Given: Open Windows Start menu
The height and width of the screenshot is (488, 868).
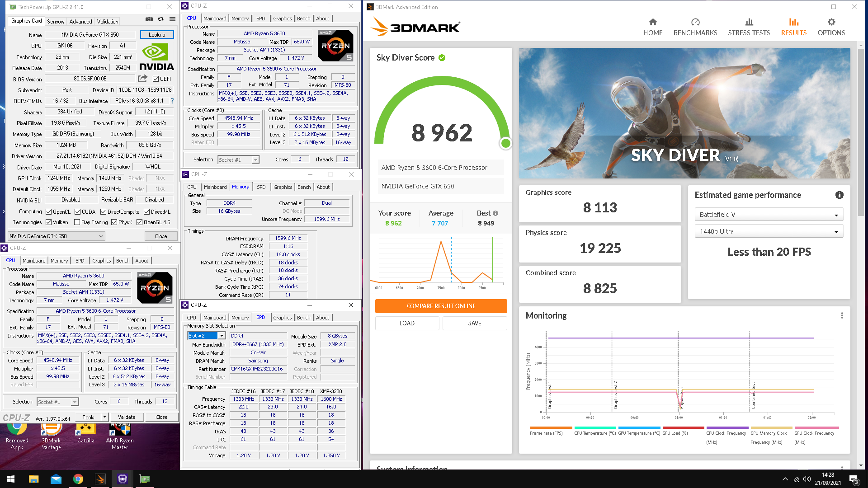Looking at the screenshot, I should (x=11, y=479).
